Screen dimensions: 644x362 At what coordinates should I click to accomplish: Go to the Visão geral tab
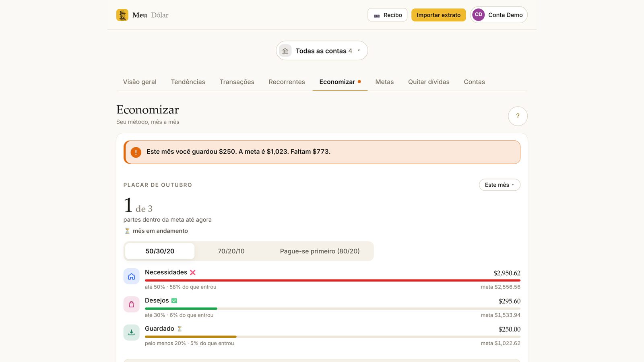[x=140, y=82]
